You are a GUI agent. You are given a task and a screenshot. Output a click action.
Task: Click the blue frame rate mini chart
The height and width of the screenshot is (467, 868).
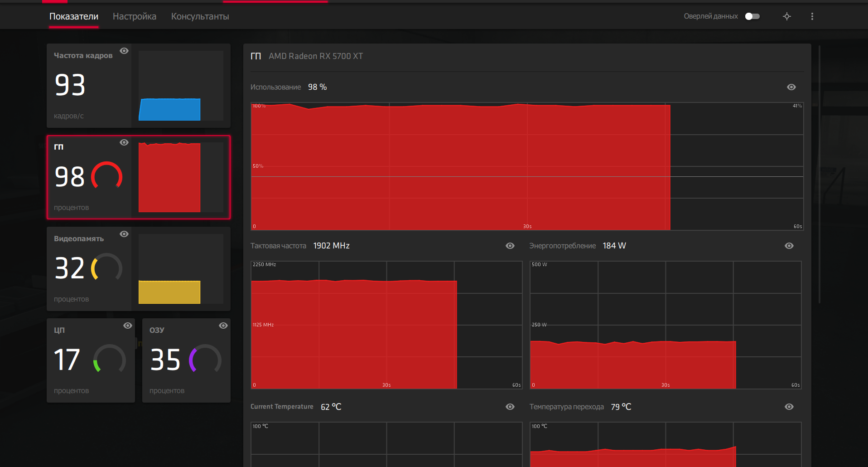(181, 86)
